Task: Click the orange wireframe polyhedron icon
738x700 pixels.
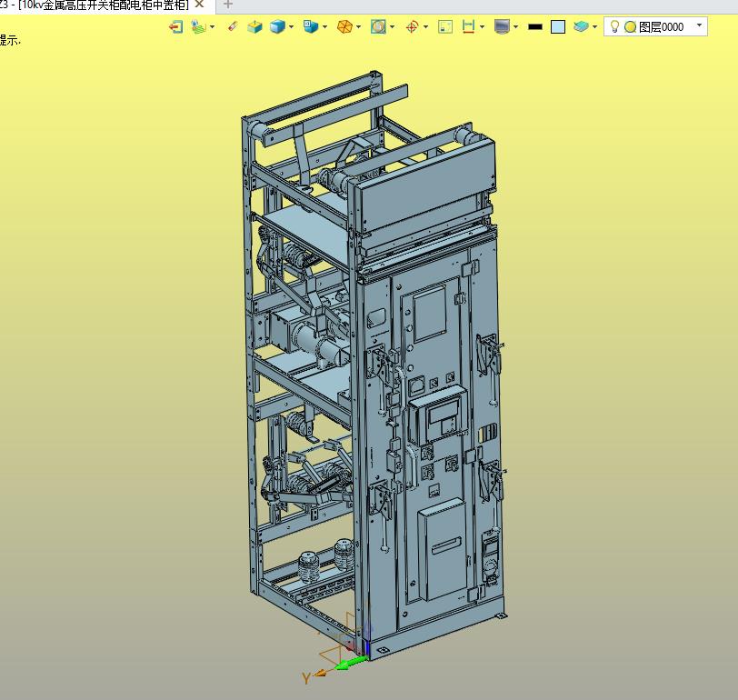Action: [344, 27]
